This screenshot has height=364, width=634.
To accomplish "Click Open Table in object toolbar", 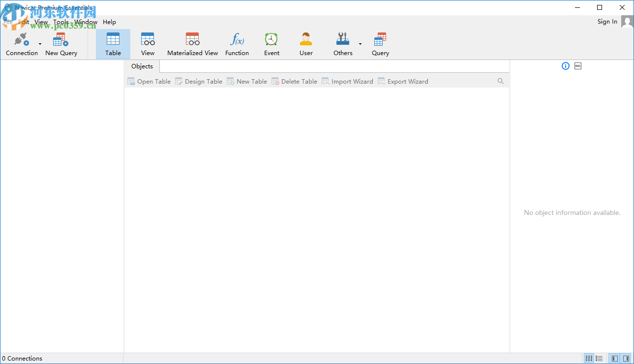I will 149,82.
